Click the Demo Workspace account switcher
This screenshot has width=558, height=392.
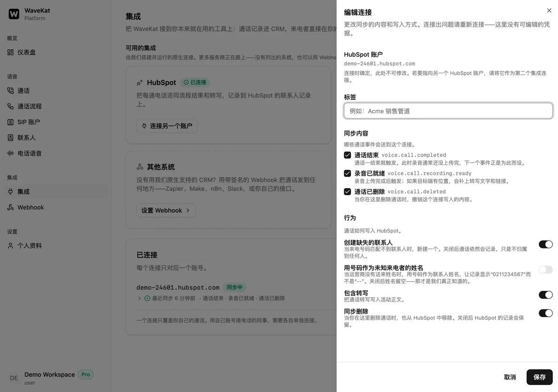click(x=56, y=378)
